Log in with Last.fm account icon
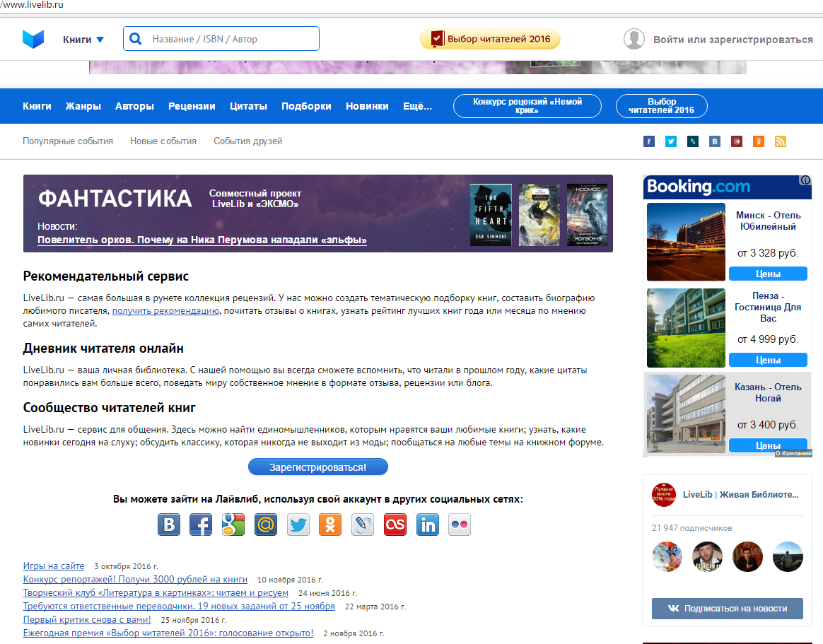The image size is (823, 644). 395,525
